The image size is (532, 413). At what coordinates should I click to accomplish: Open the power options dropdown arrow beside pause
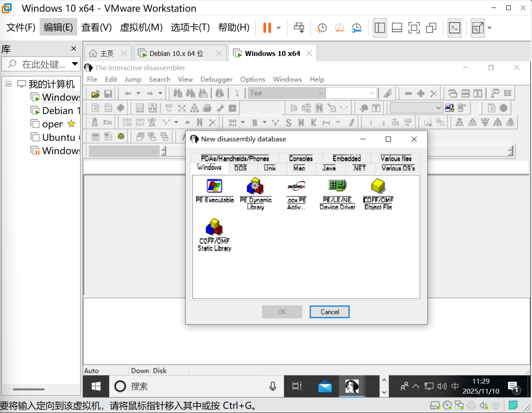point(279,28)
